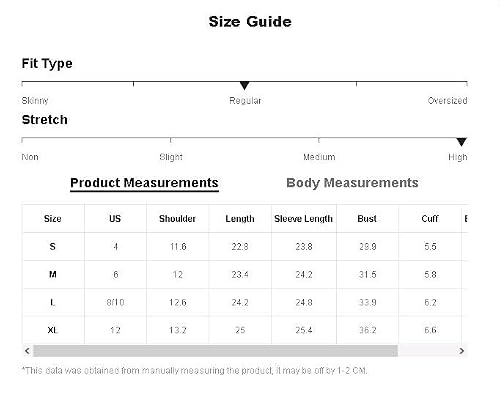This screenshot has height=396, width=500.
Task: Click the Stretch High triangle marker
Action: (461, 142)
